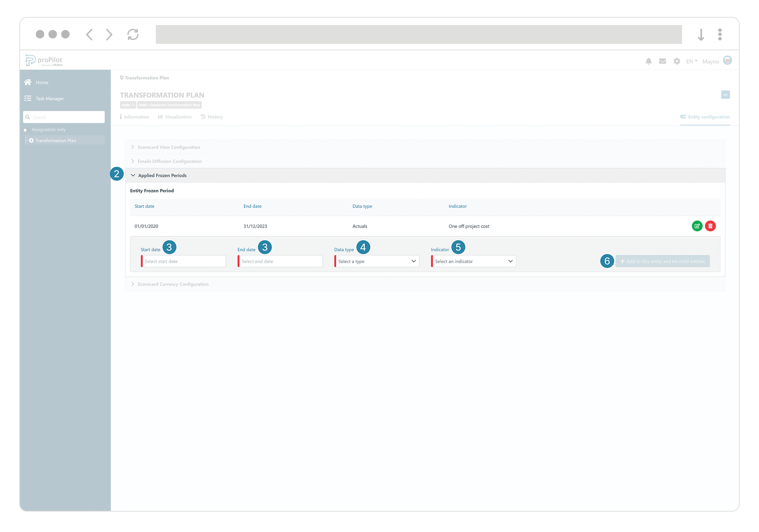The image size is (759, 532).
Task: Click the Select start date field
Action: (x=184, y=261)
